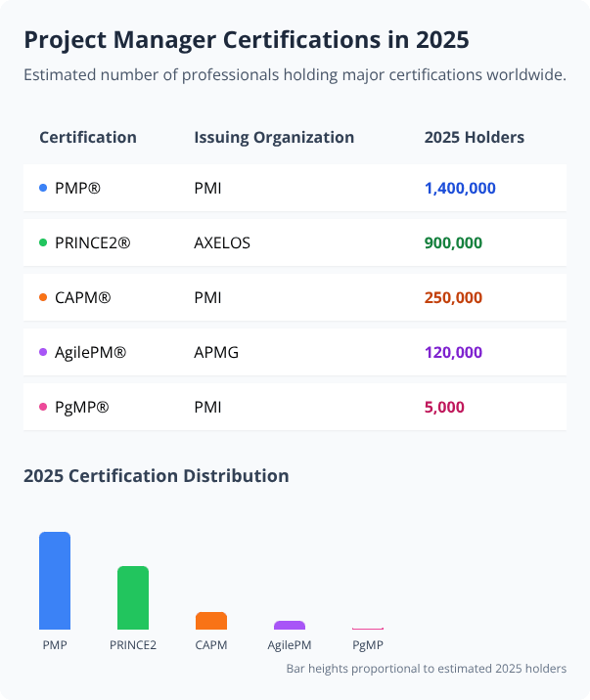Screen dimensions: 590x700
Task: Click the 250,000 holders value
Action: point(453,298)
